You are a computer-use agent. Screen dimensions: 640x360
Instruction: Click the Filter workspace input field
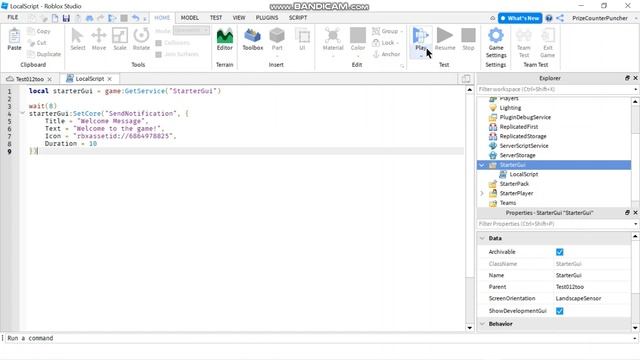[554, 89]
